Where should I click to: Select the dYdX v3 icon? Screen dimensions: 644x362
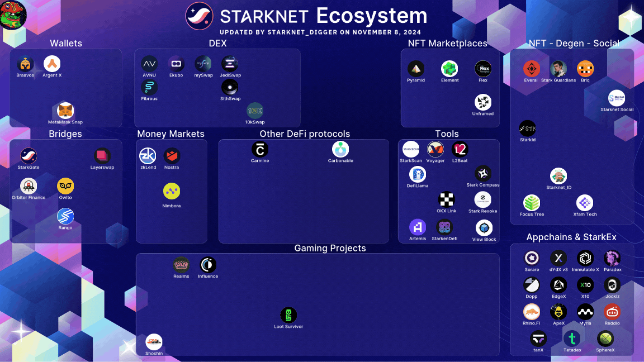(x=558, y=258)
